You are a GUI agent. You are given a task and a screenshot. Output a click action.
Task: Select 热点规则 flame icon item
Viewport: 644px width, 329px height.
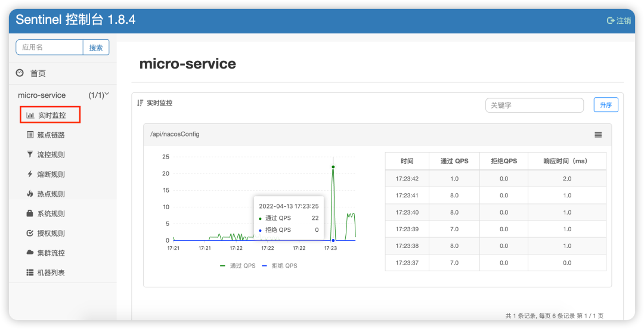pos(45,194)
